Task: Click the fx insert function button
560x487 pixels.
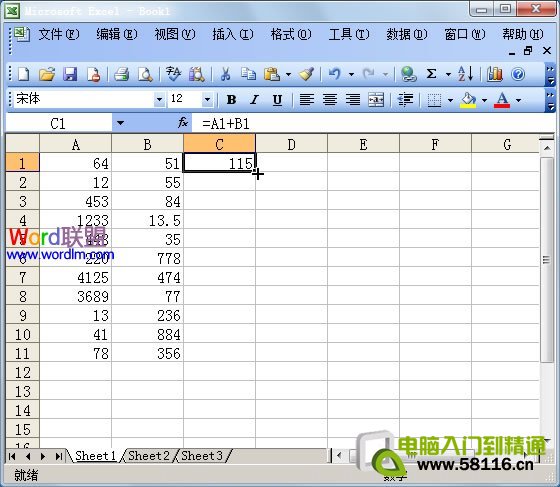Action: (183, 123)
